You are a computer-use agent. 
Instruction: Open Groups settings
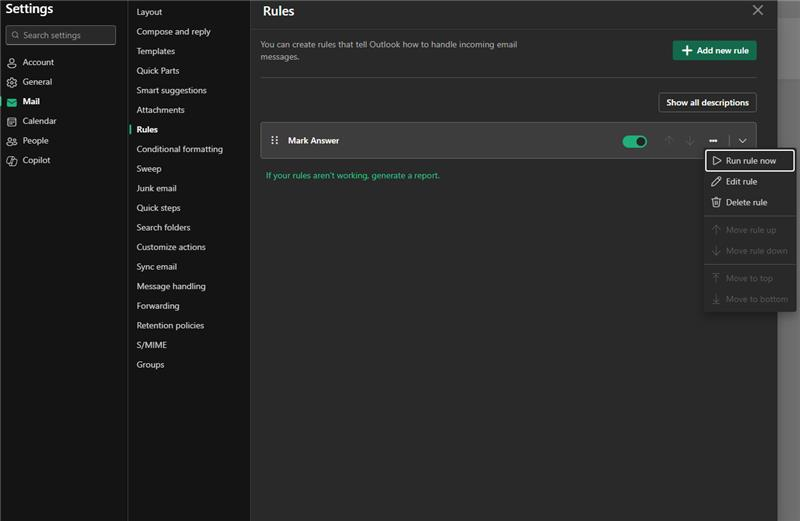(x=150, y=365)
